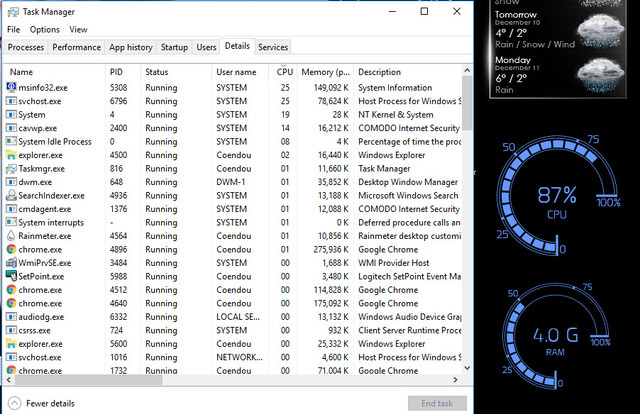Screen dimensions: 640x414
Task: Click the Logitech SetPoint Event description
Action: point(409,276)
